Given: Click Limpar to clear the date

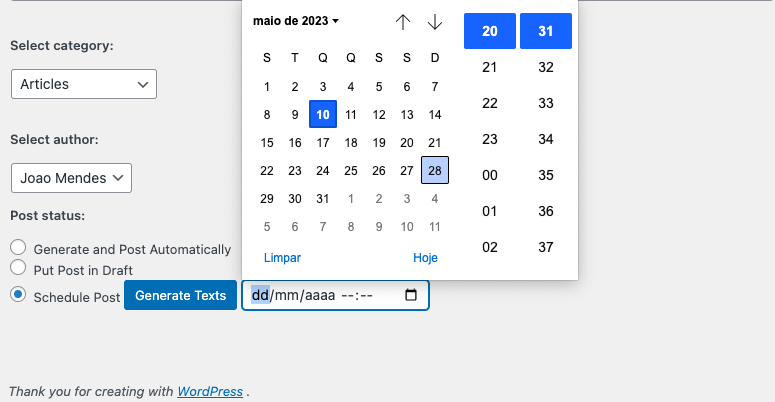Looking at the screenshot, I should point(282,258).
